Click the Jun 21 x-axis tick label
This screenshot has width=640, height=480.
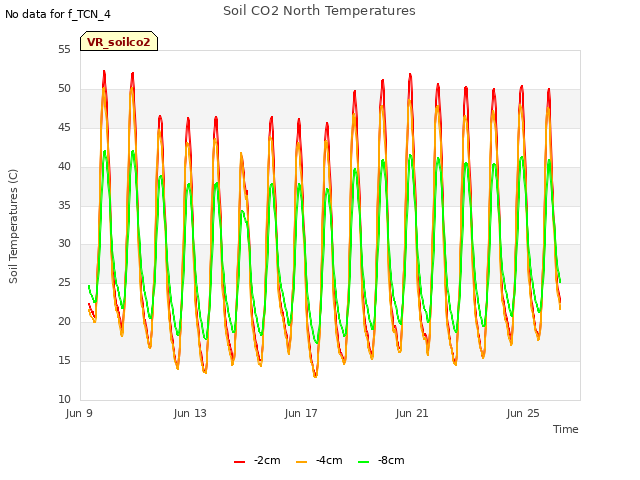pos(412,413)
